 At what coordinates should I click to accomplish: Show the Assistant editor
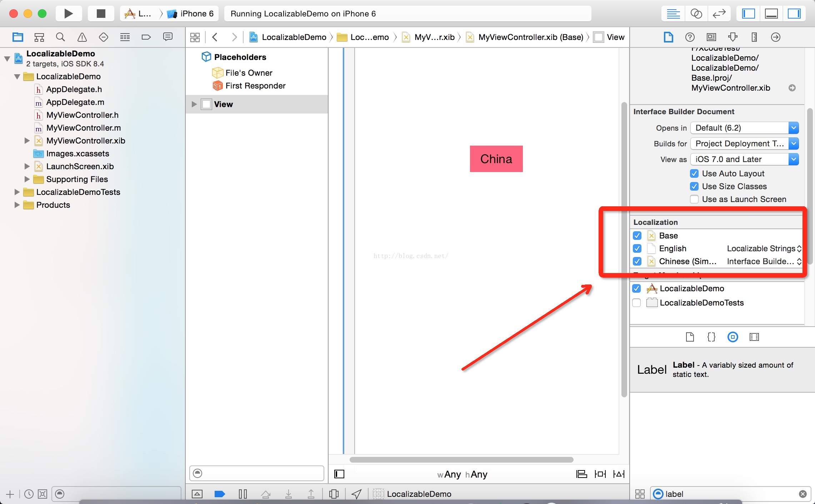696,14
